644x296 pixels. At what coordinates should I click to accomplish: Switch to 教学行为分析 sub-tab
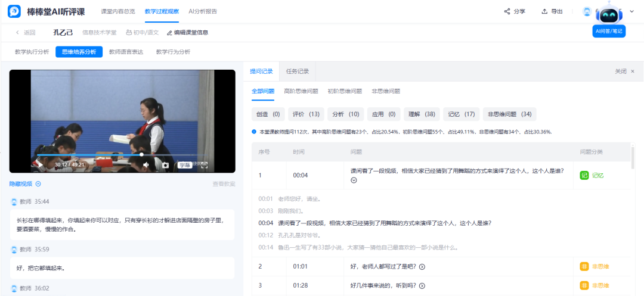173,52
